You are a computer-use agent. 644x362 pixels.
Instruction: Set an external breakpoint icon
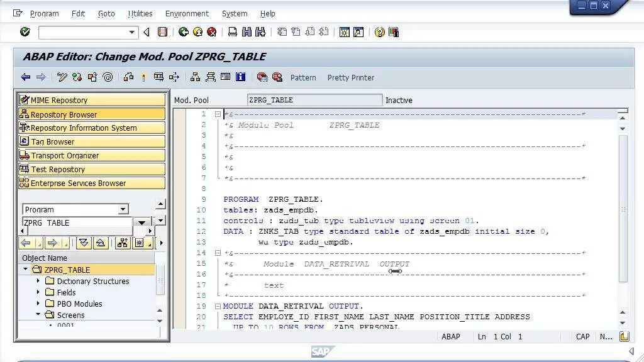[x=277, y=77]
